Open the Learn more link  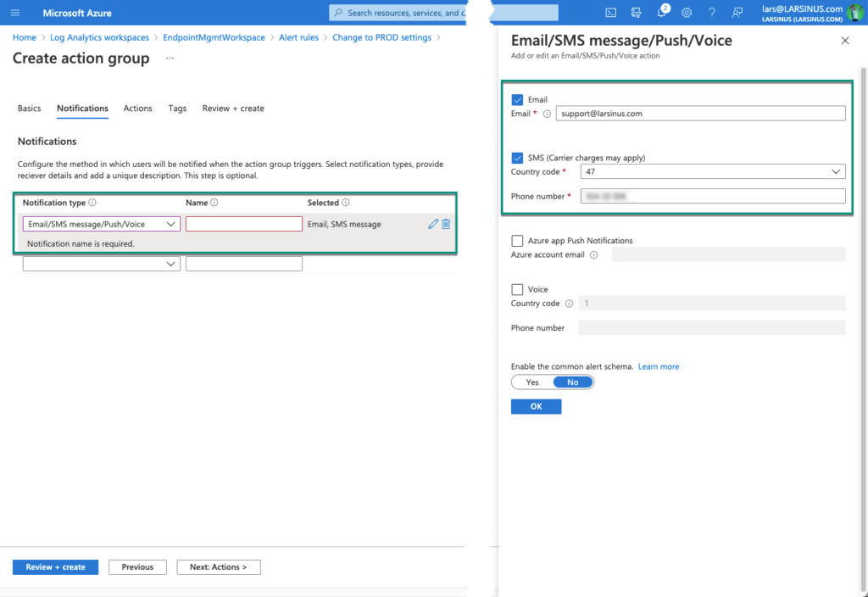click(658, 366)
